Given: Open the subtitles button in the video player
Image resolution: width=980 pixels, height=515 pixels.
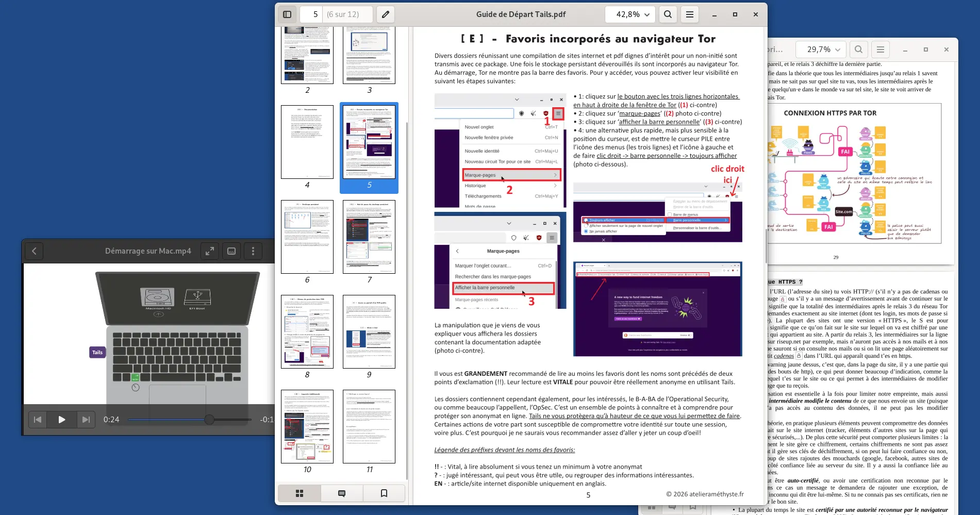Looking at the screenshot, I should pyautogui.click(x=231, y=251).
